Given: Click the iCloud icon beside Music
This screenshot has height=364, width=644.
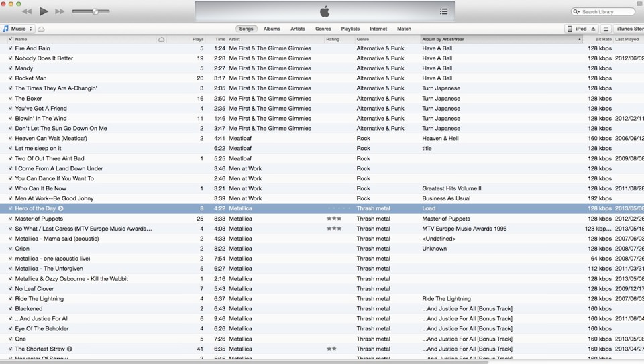Looking at the screenshot, I should pos(41,29).
